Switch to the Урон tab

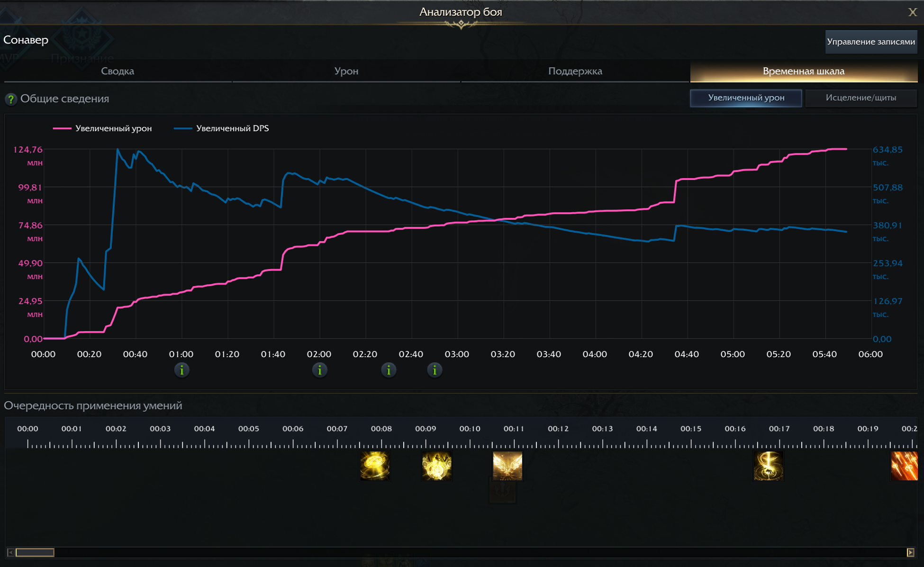coord(346,71)
